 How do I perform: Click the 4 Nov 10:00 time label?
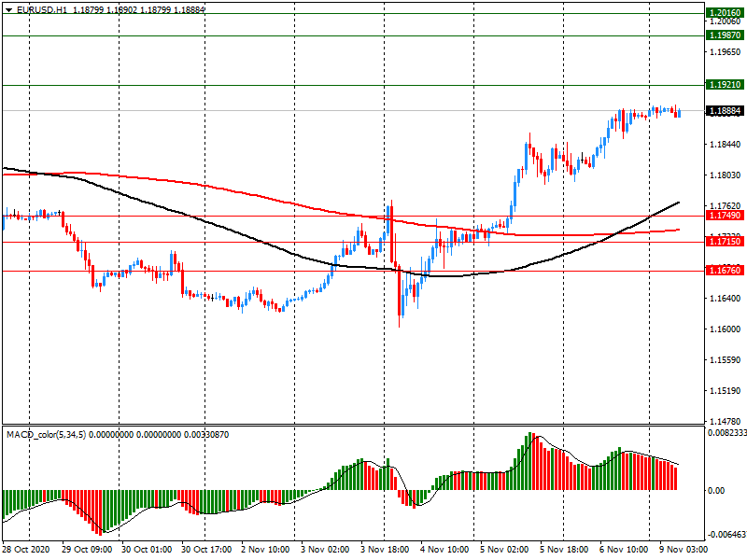[x=444, y=550]
